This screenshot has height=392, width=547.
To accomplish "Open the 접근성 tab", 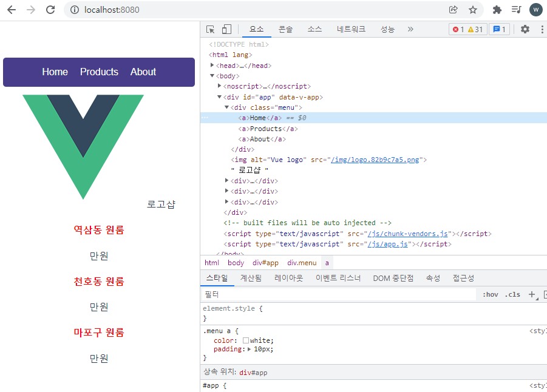I will 463,278.
